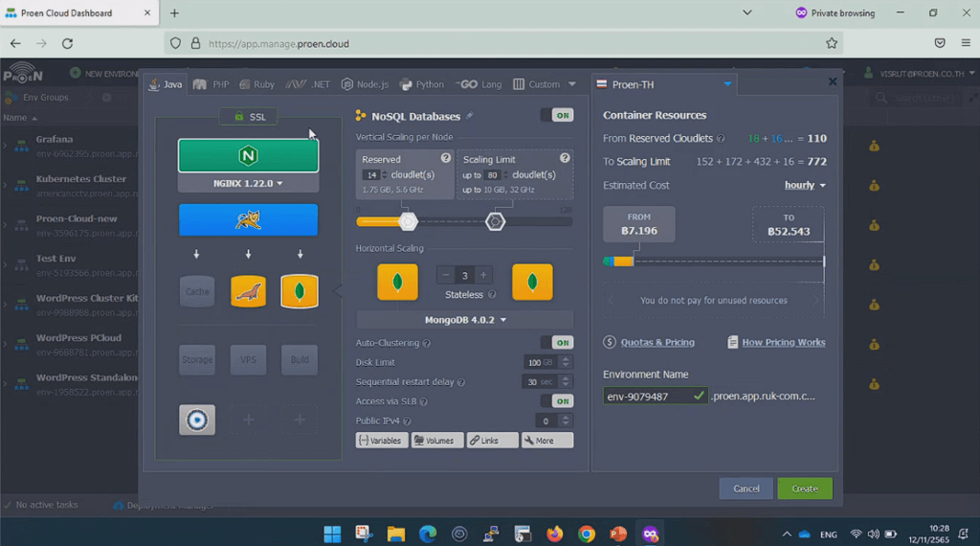Open the account menu VISRUT@PROEN.CO.TH
980x546 pixels.
[x=921, y=74]
